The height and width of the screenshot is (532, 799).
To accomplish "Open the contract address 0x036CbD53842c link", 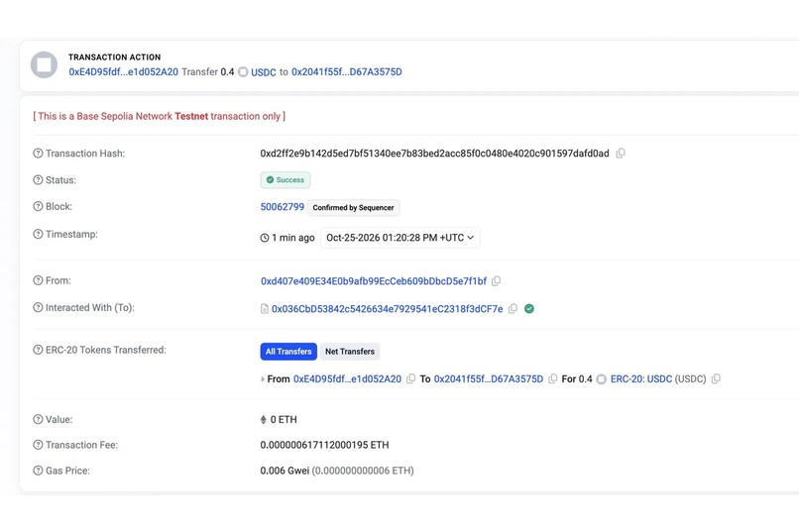I will point(388,309).
